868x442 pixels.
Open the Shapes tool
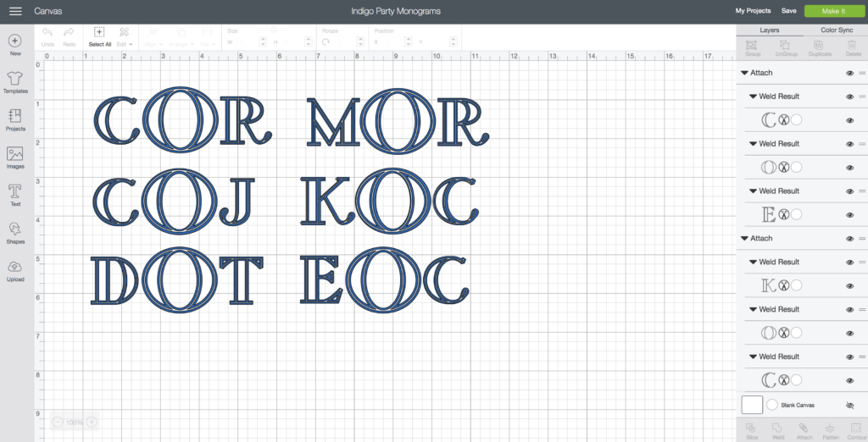[x=15, y=229]
